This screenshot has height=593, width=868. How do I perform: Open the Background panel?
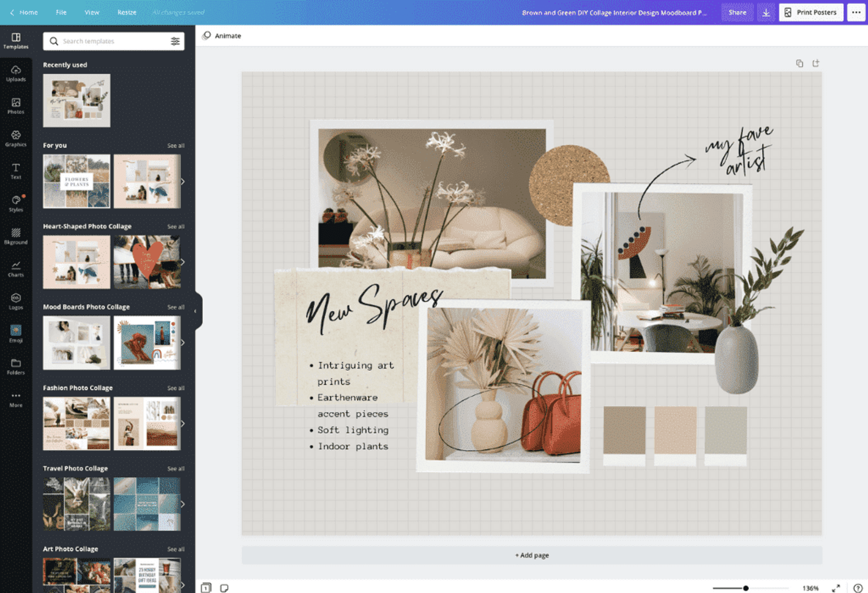tap(16, 236)
